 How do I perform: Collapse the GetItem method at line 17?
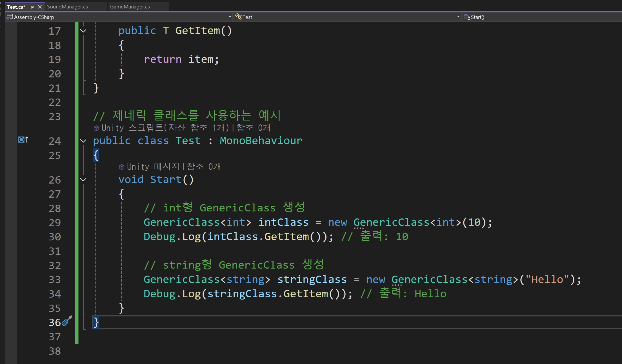click(83, 31)
